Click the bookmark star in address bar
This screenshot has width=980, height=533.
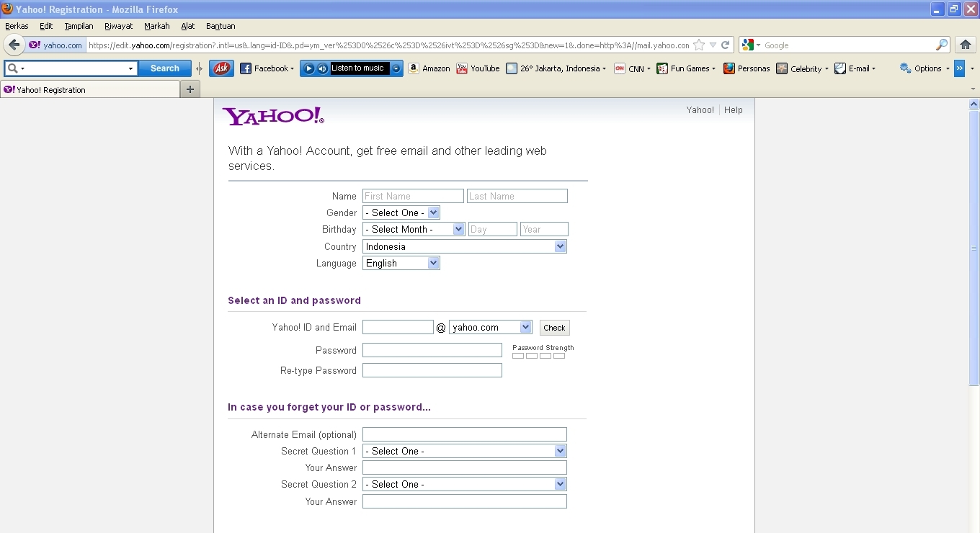click(698, 45)
